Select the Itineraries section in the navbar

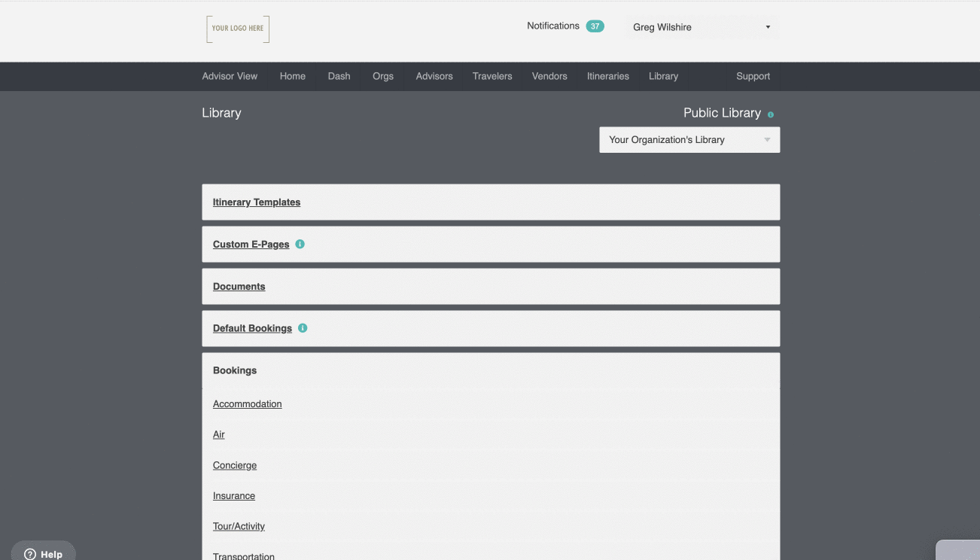[607, 76]
